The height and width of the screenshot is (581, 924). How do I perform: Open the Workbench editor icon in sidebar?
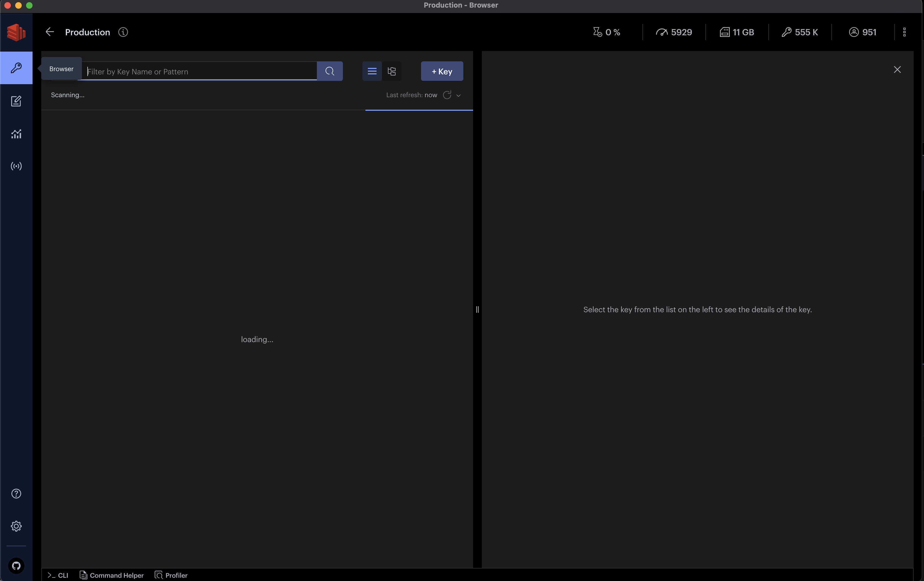click(x=17, y=101)
